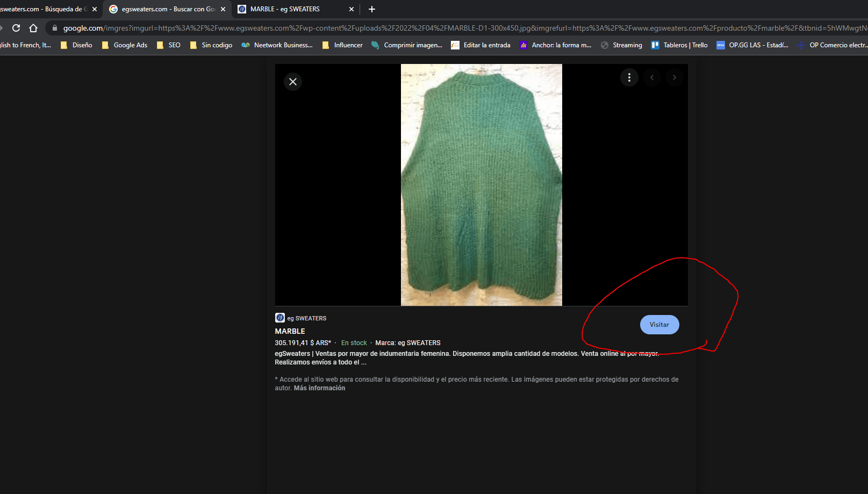Click the OP.GG LAS bookmark icon

(721, 45)
